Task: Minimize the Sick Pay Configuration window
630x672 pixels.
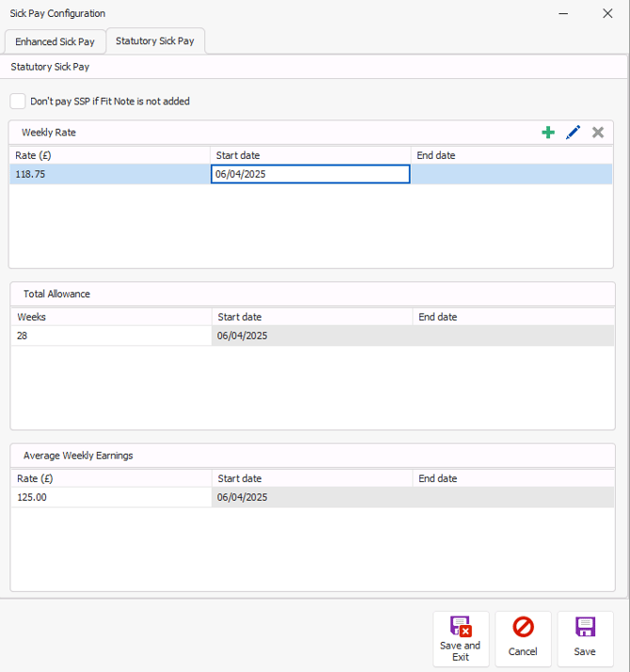Action: tap(563, 13)
